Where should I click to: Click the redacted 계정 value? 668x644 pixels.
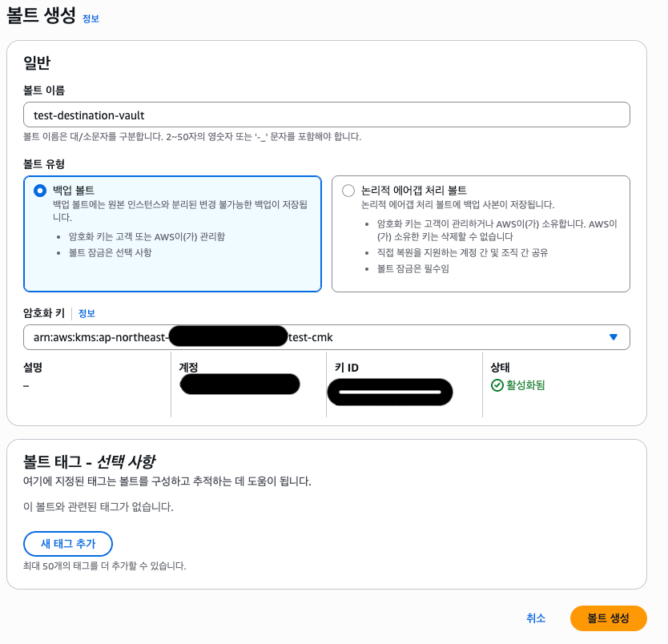[239, 385]
